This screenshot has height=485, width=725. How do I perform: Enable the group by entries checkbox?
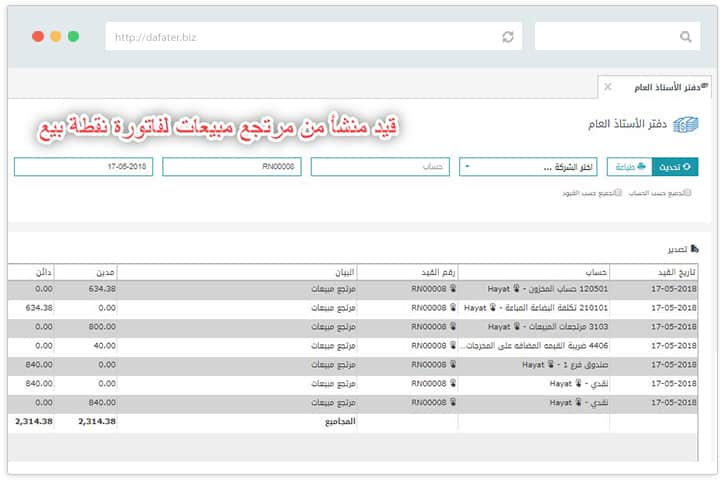tap(619, 192)
